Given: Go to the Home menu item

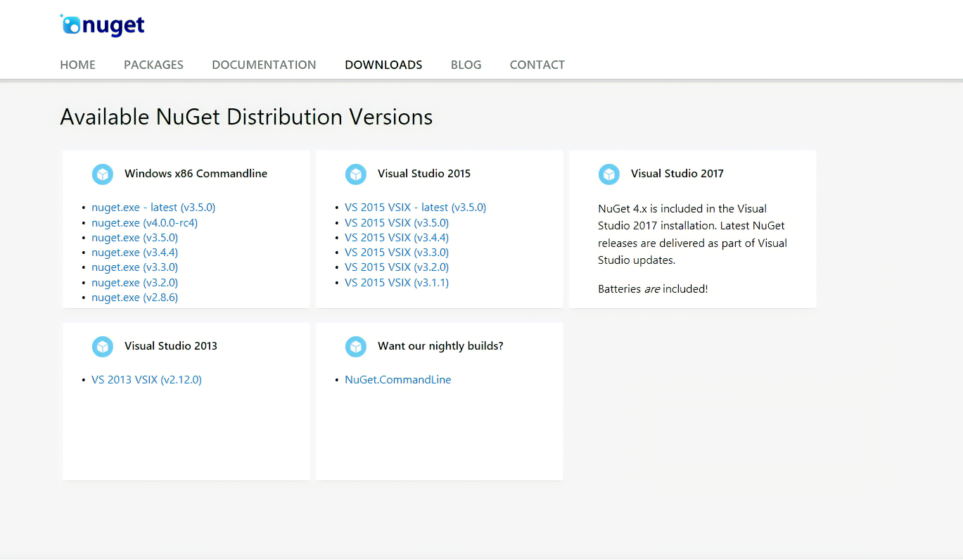Looking at the screenshot, I should point(77,65).
